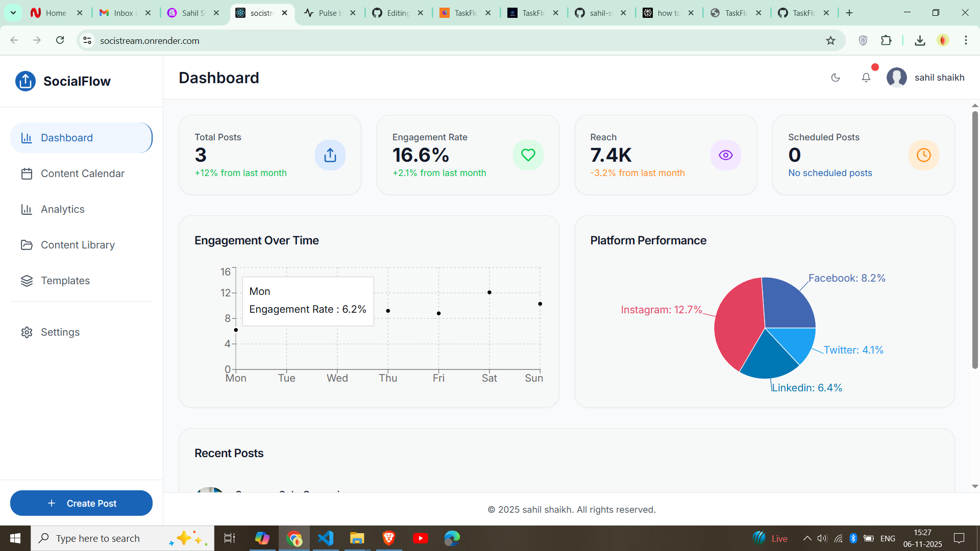Image resolution: width=980 pixels, height=551 pixels.
Task: Click the Scheduled Posts clock icon
Action: tap(924, 155)
